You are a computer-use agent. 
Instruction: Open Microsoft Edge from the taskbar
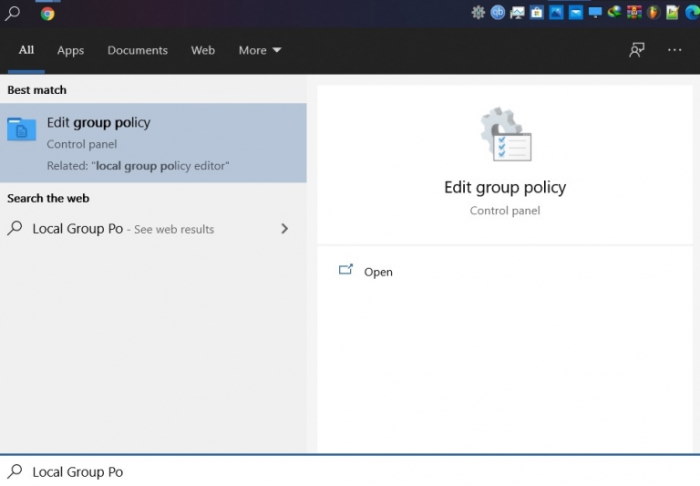click(692, 12)
